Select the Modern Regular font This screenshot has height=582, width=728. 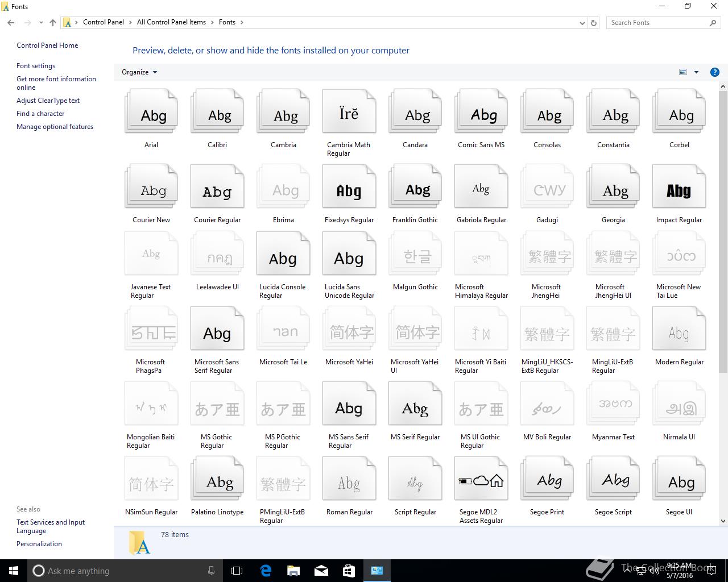pos(679,329)
